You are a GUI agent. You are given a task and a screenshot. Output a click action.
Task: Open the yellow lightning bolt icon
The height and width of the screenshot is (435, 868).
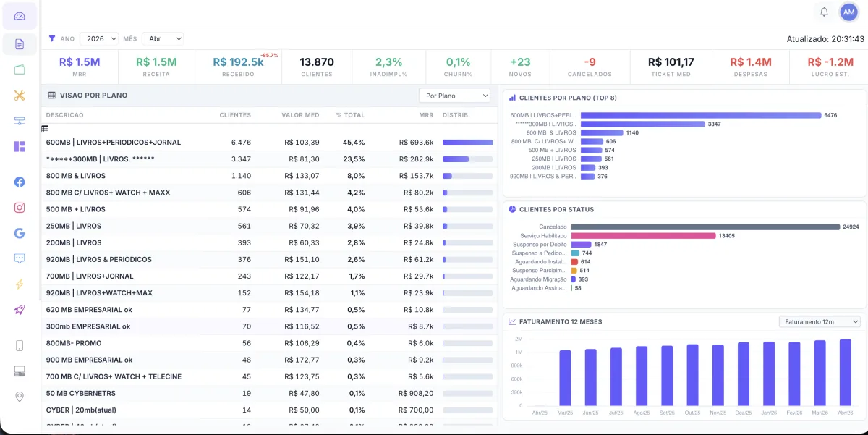pyautogui.click(x=20, y=284)
